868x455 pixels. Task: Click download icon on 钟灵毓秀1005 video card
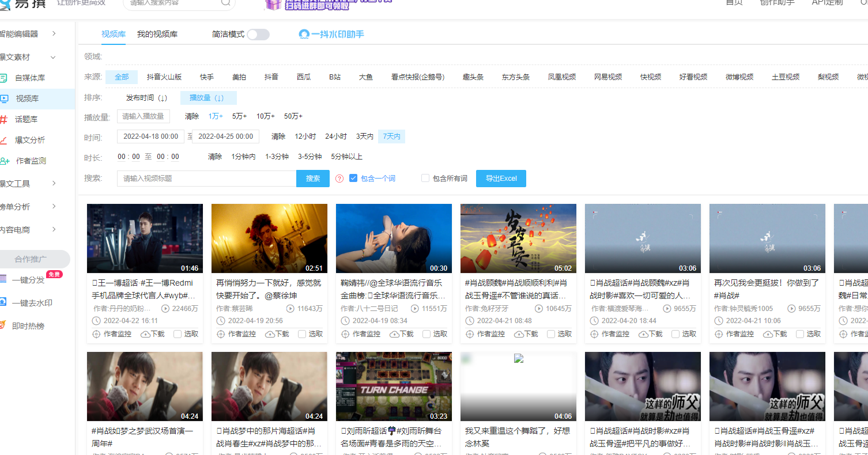[768, 334]
